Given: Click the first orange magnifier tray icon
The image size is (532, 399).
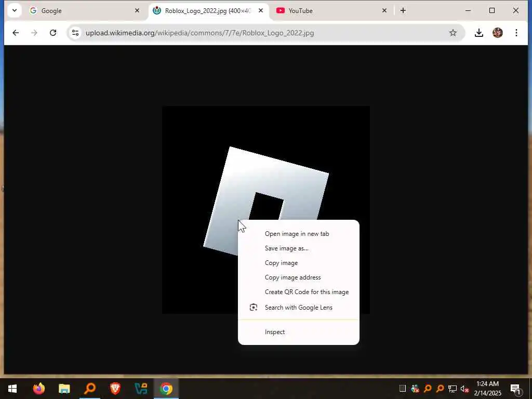Looking at the screenshot, I should pyautogui.click(x=428, y=389).
